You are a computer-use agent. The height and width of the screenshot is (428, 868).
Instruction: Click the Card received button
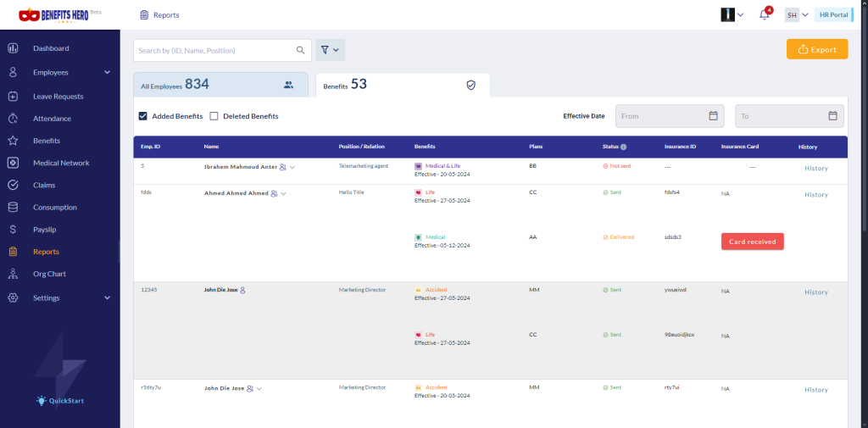tap(752, 242)
